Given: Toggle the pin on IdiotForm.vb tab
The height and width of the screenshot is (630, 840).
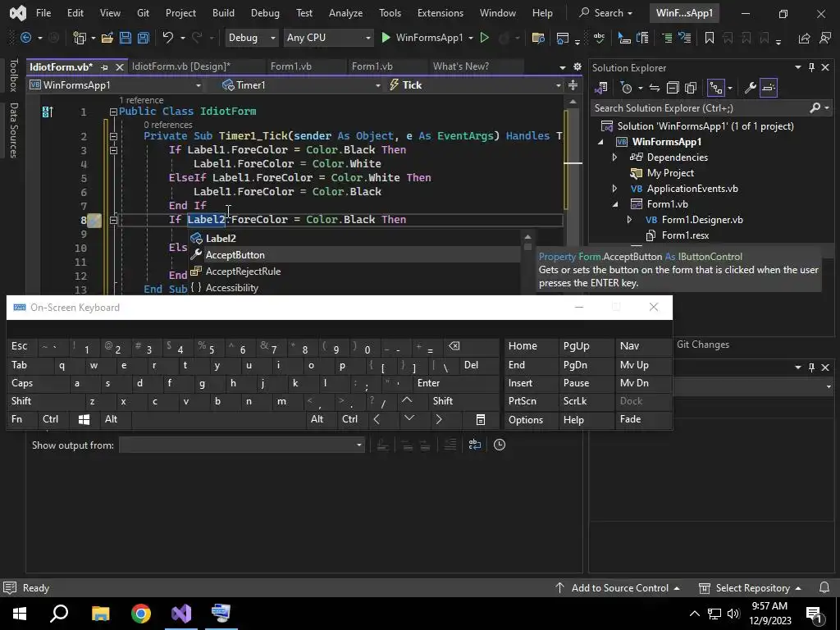Looking at the screenshot, I should pos(104,67).
